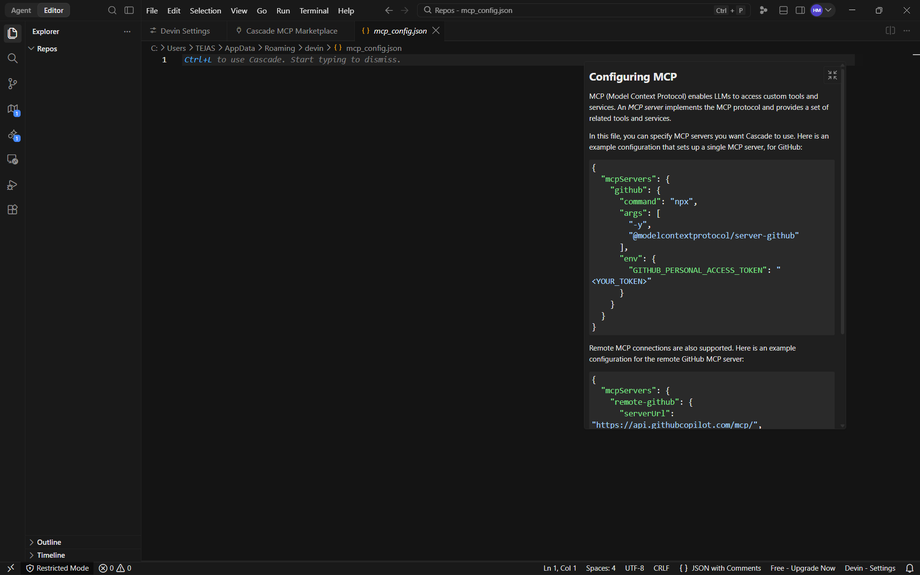Open the Run menu

pyautogui.click(x=283, y=11)
